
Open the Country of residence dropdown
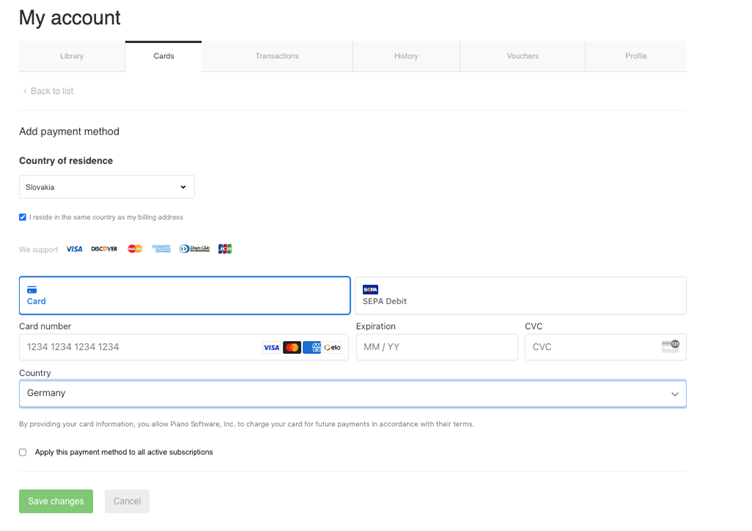(107, 187)
